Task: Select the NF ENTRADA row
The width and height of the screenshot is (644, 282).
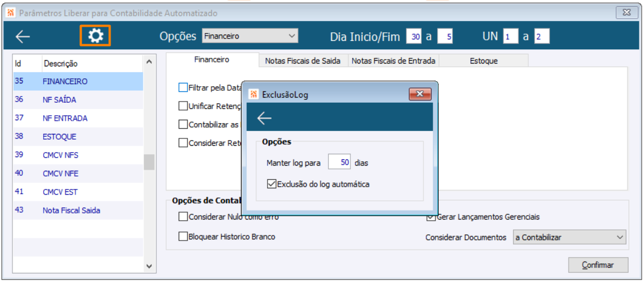Action: pos(65,118)
